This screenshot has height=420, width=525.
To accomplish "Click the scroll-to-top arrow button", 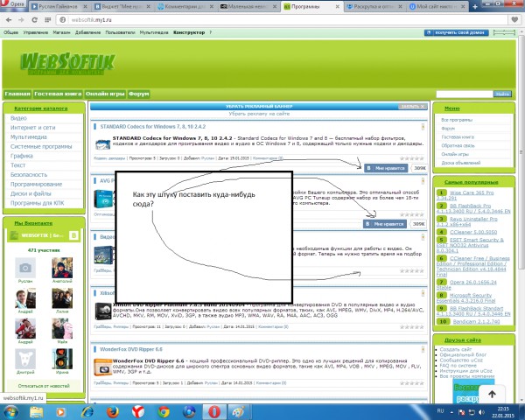I will point(492,395).
